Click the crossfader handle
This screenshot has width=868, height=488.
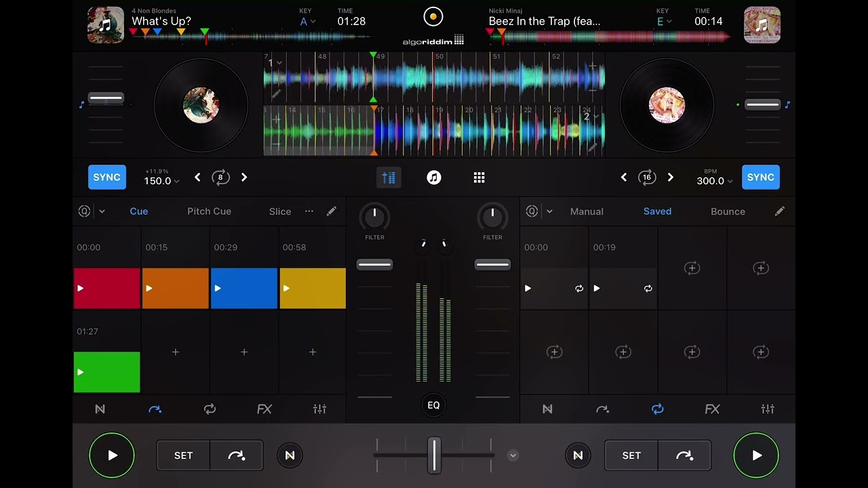pyautogui.click(x=434, y=455)
